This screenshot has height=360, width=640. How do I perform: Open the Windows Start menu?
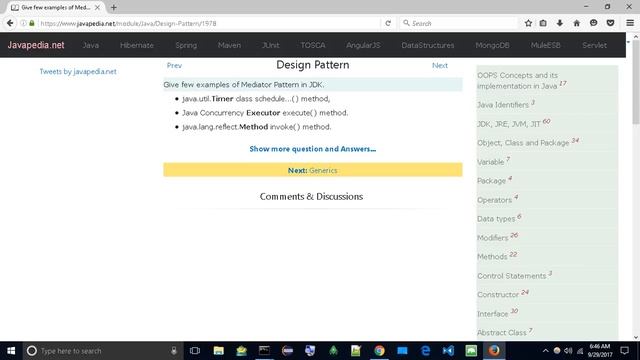[11, 351]
